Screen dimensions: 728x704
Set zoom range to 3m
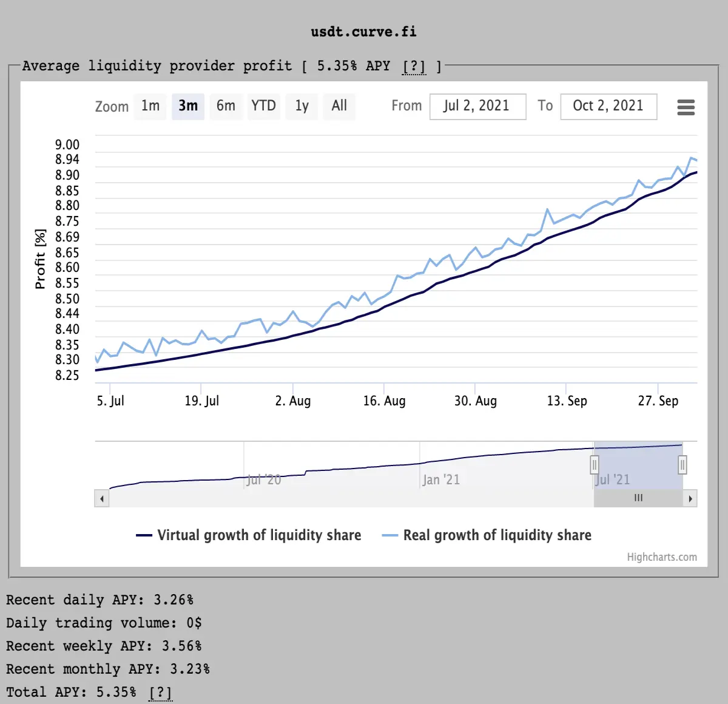click(188, 106)
